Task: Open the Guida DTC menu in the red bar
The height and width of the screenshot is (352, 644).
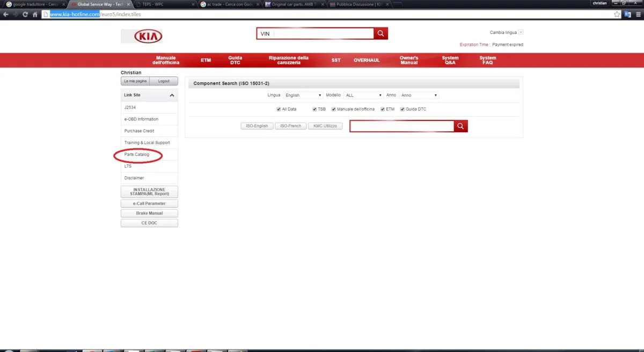Action: [x=235, y=60]
